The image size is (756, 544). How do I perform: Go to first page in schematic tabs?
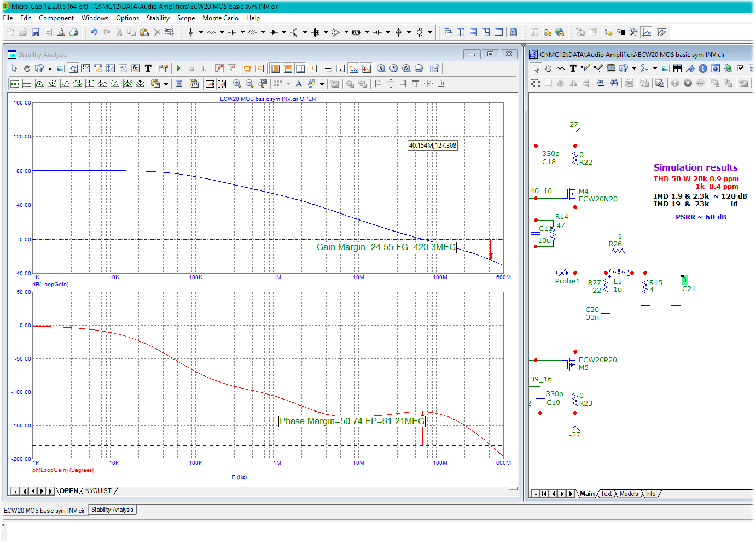[x=544, y=494]
